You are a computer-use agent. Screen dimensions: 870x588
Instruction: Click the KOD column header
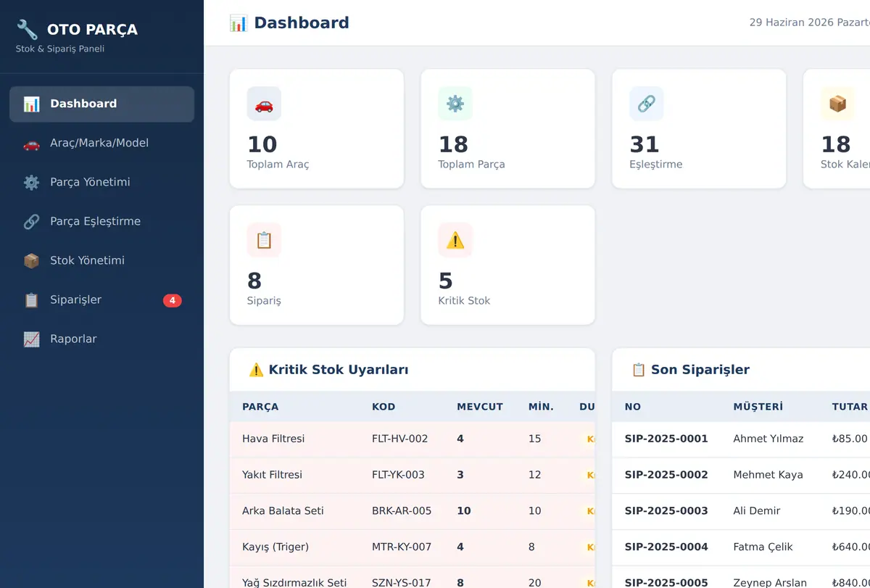[384, 407]
